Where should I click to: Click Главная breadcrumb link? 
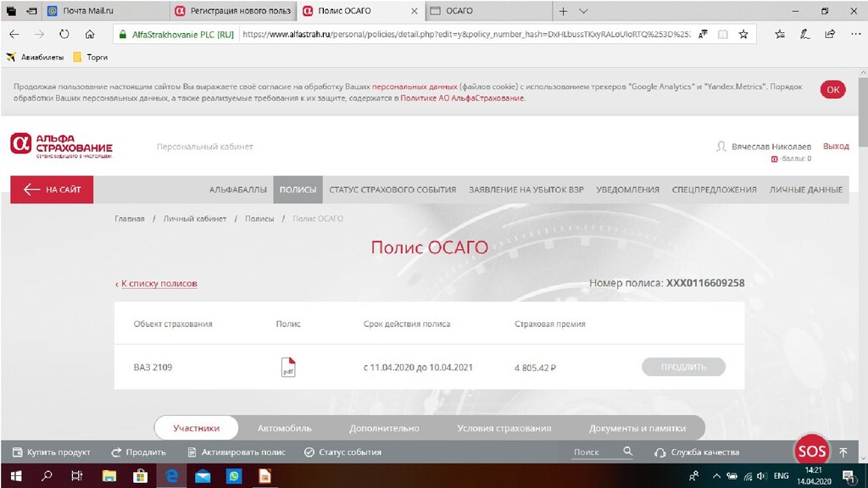130,219
